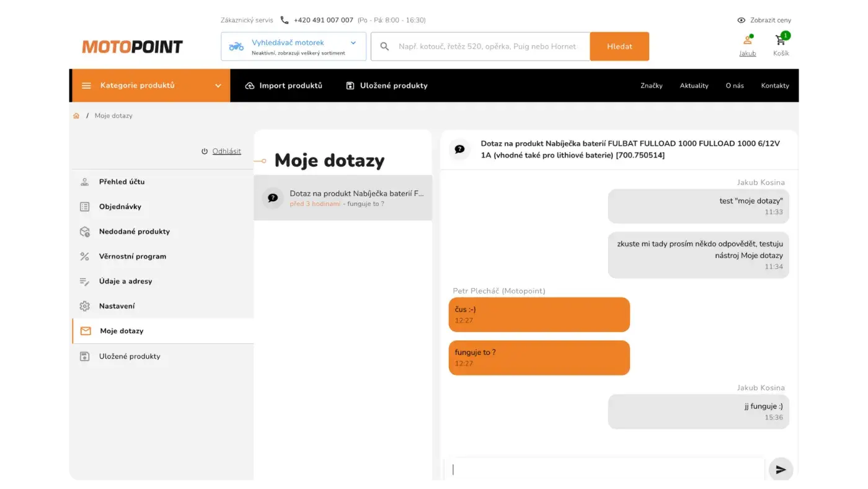The width and height of the screenshot is (868, 489).
Task: Open the shopping cart icon
Action: 781,40
